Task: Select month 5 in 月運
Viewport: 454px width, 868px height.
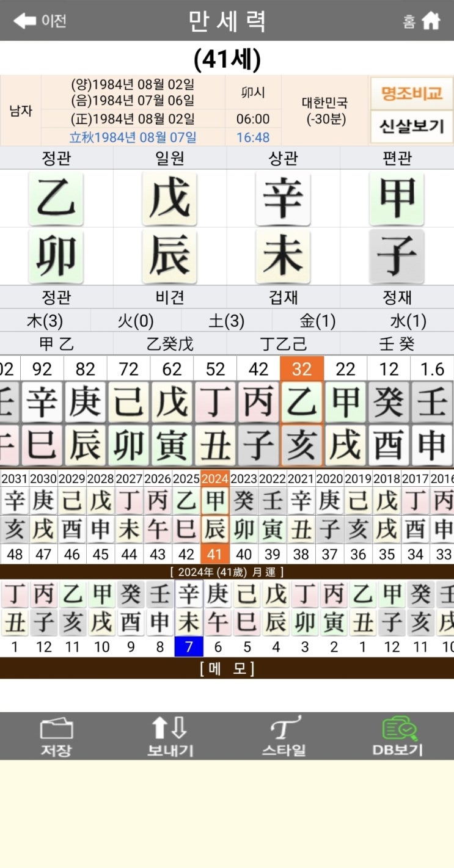Action: pyautogui.click(x=246, y=647)
